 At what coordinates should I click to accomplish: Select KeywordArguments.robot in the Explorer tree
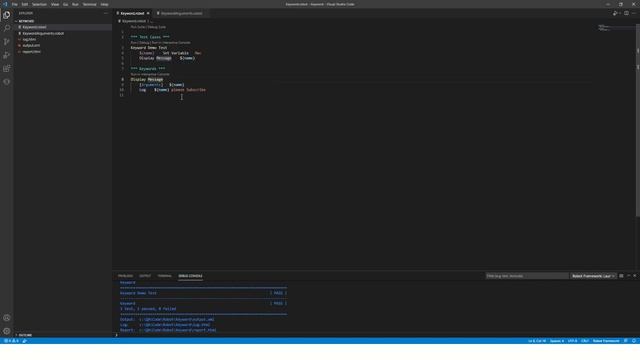click(x=43, y=33)
